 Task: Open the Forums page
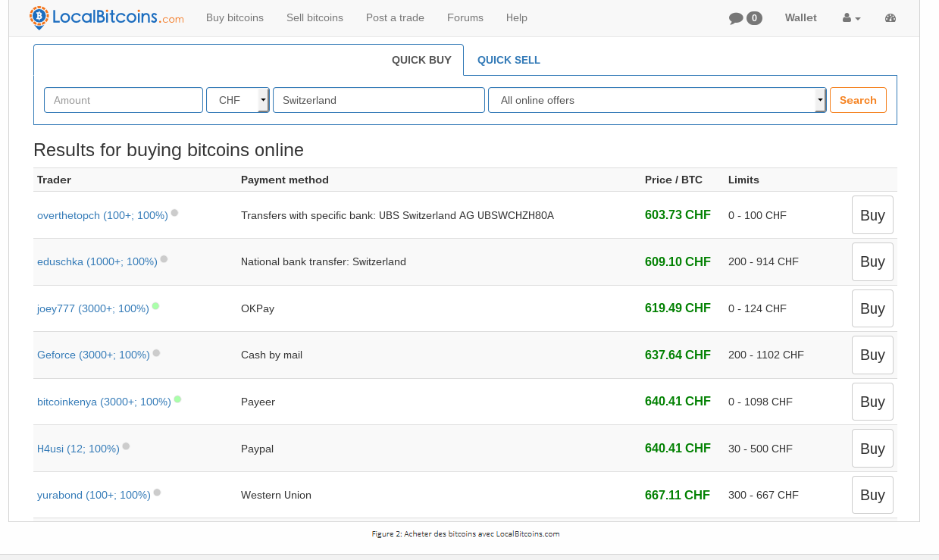click(x=465, y=17)
